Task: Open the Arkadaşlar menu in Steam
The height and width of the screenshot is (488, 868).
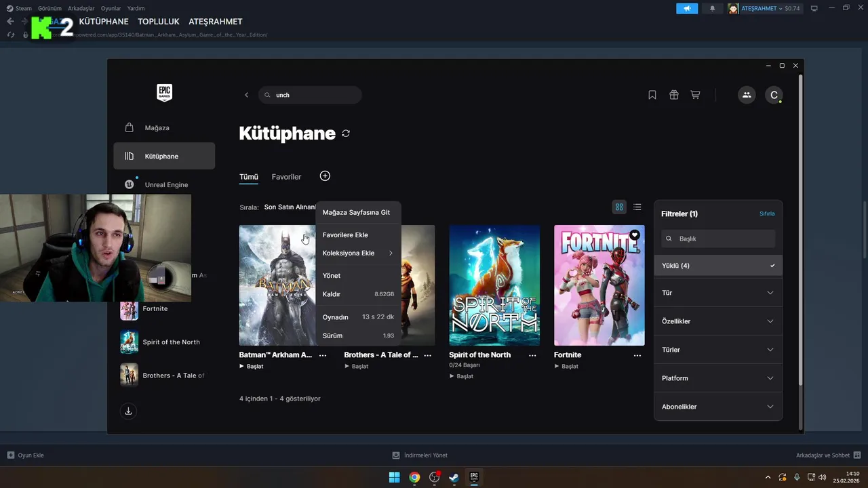Action: pyautogui.click(x=81, y=9)
